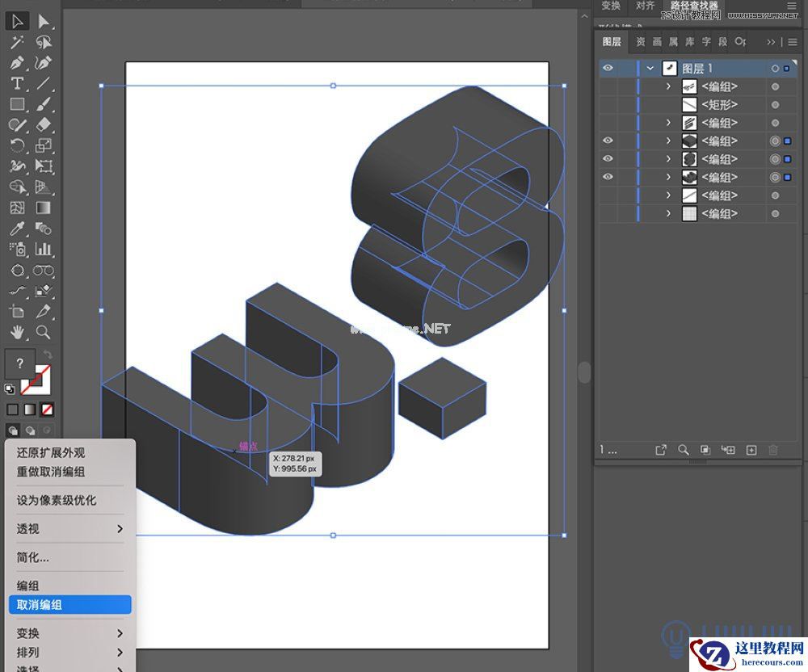Choose the Eraser tool
Viewport: 808px width, 672px height.
pos(44,124)
